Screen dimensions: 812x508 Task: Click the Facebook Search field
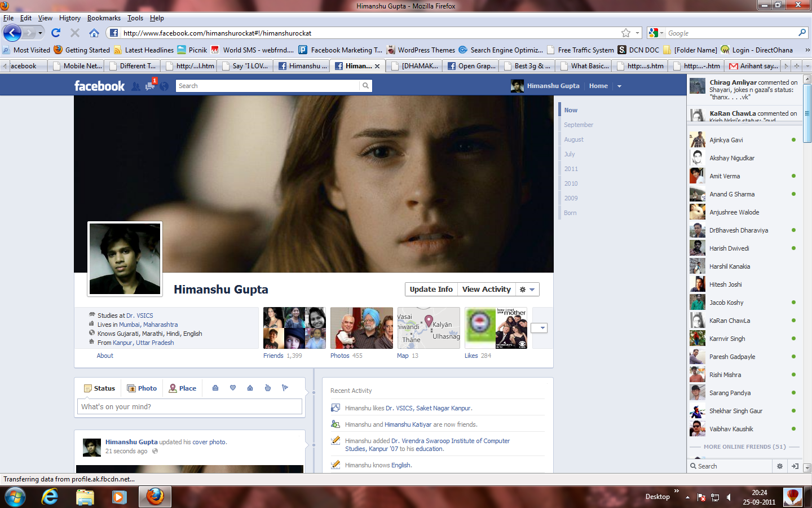click(x=268, y=86)
